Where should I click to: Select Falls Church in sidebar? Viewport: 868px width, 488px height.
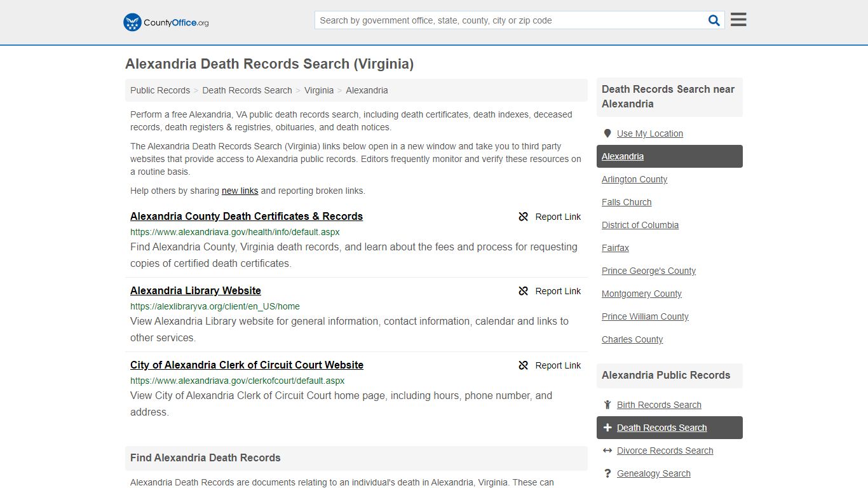point(627,202)
